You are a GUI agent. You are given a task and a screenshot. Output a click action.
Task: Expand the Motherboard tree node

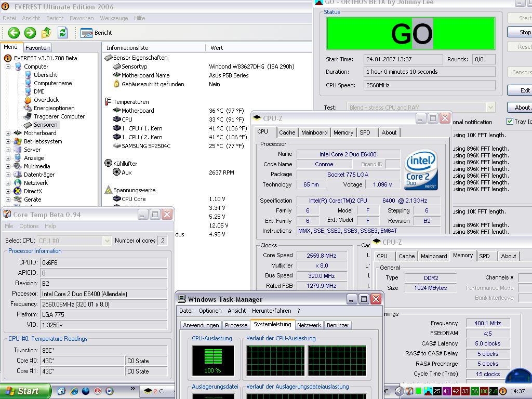click(8, 133)
